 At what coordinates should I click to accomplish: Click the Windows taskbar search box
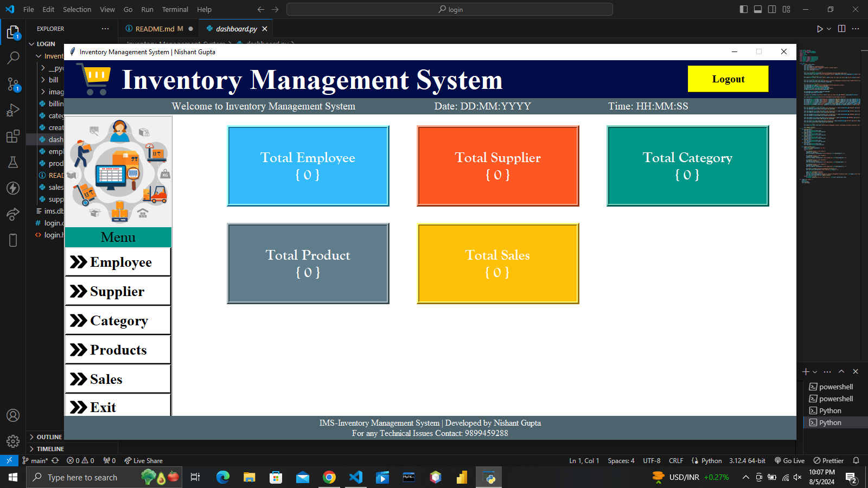[x=104, y=477]
